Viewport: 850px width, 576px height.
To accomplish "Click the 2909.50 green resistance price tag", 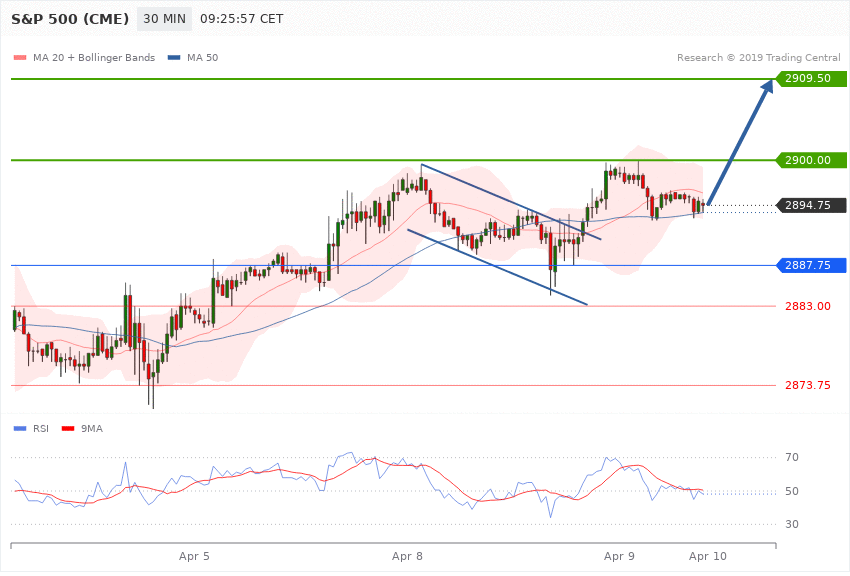I will (x=812, y=78).
